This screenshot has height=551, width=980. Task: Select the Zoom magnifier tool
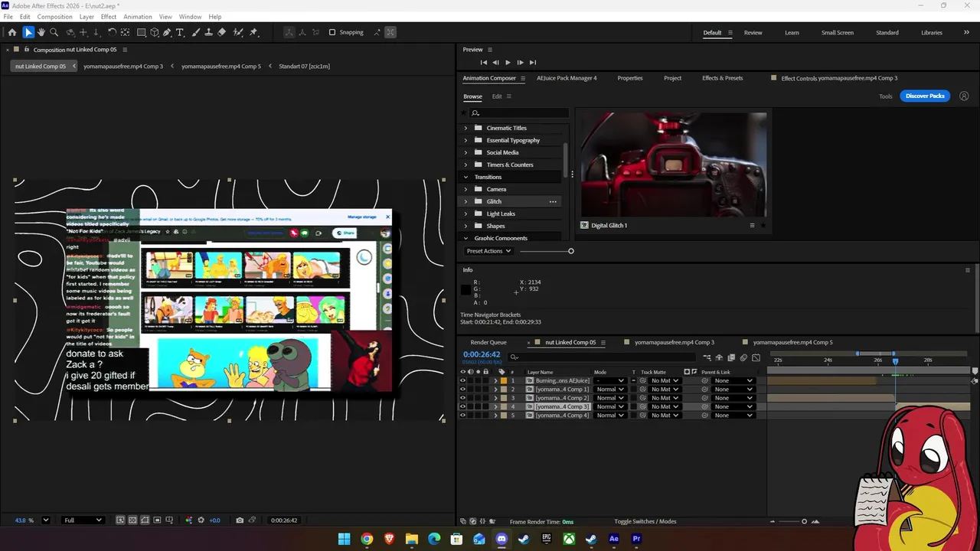click(x=54, y=32)
